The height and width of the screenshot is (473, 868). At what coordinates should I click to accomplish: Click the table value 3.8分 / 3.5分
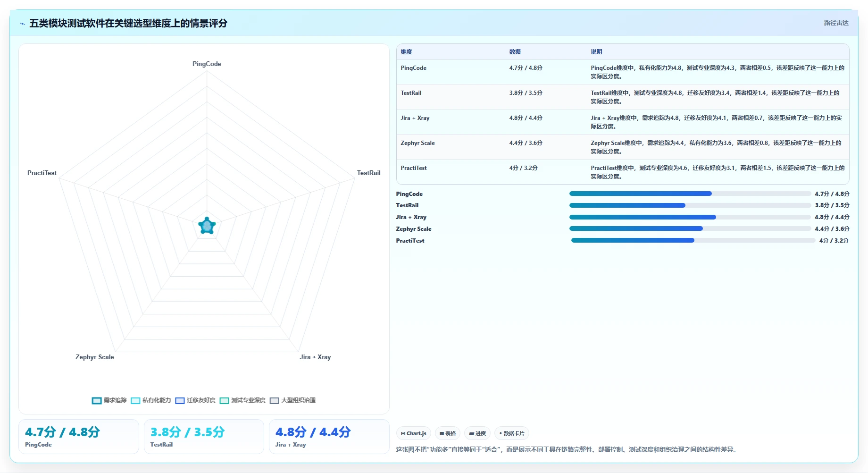click(x=526, y=93)
